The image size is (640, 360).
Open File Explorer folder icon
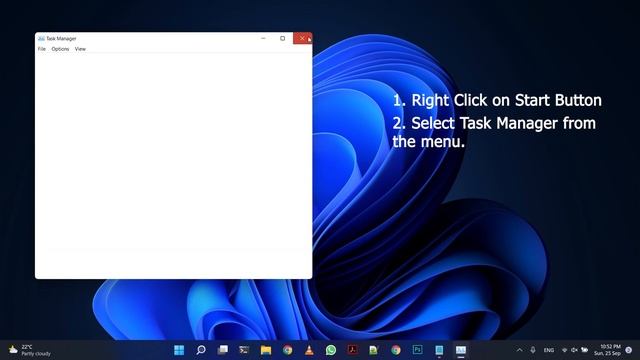tap(266, 350)
